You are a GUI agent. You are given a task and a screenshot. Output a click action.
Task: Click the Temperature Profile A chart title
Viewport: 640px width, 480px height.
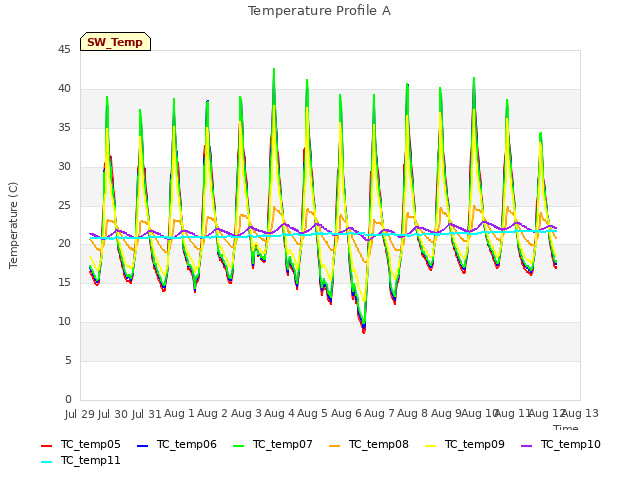click(319, 11)
